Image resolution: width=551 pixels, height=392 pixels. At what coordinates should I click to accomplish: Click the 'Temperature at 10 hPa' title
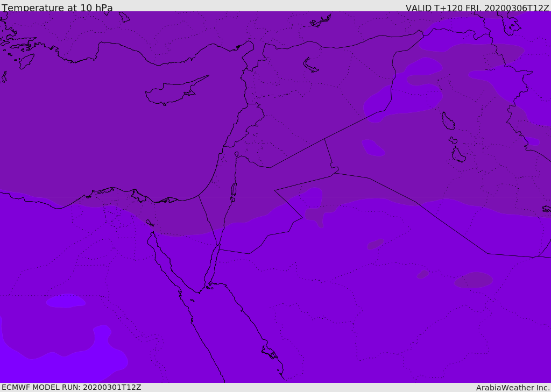click(x=57, y=8)
